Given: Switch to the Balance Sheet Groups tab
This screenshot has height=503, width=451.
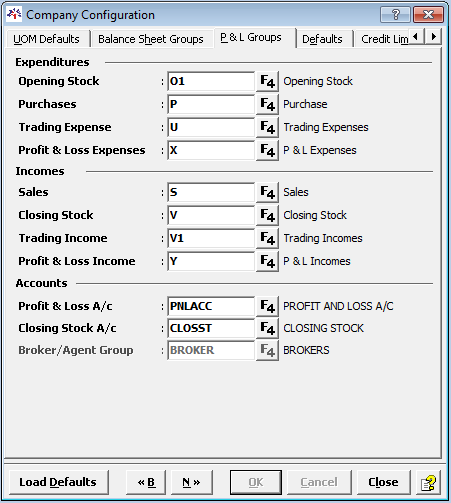Looking at the screenshot, I should pyautogui.click(x=151, y=39).
